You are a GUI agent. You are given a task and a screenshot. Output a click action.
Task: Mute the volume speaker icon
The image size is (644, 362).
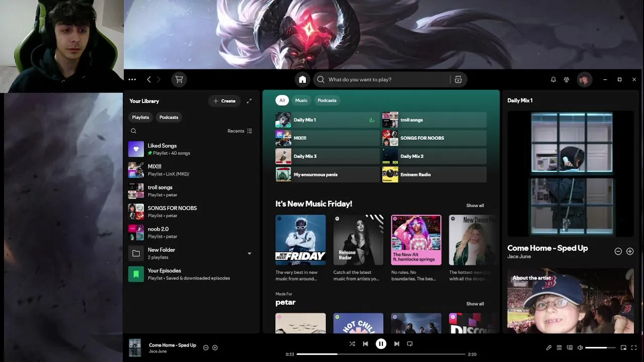coord(580,347)
